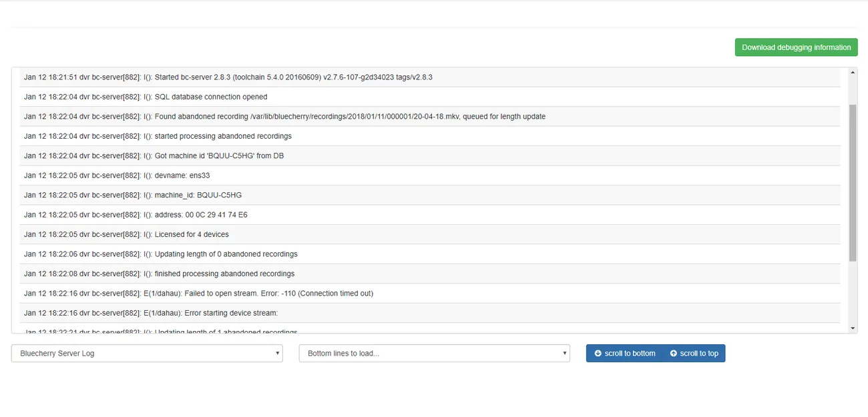Click the 'Error starting device stream' log row

(426, 313)
